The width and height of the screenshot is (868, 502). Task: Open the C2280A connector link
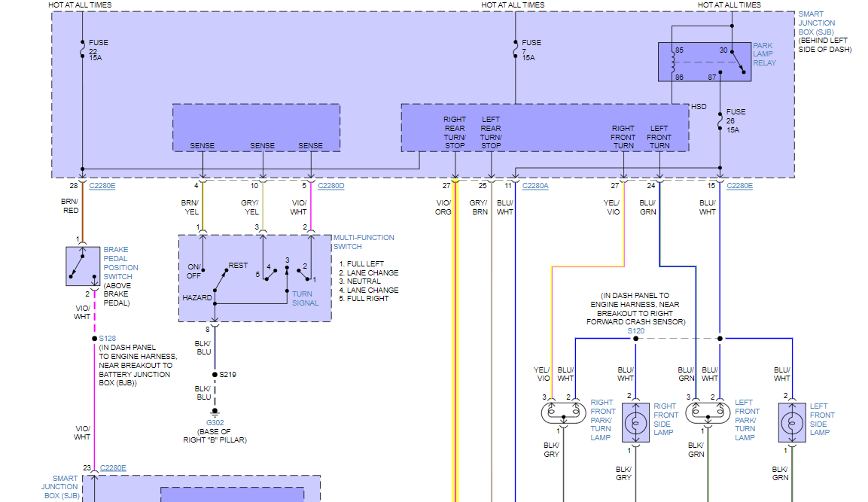[x=535, y=185]
